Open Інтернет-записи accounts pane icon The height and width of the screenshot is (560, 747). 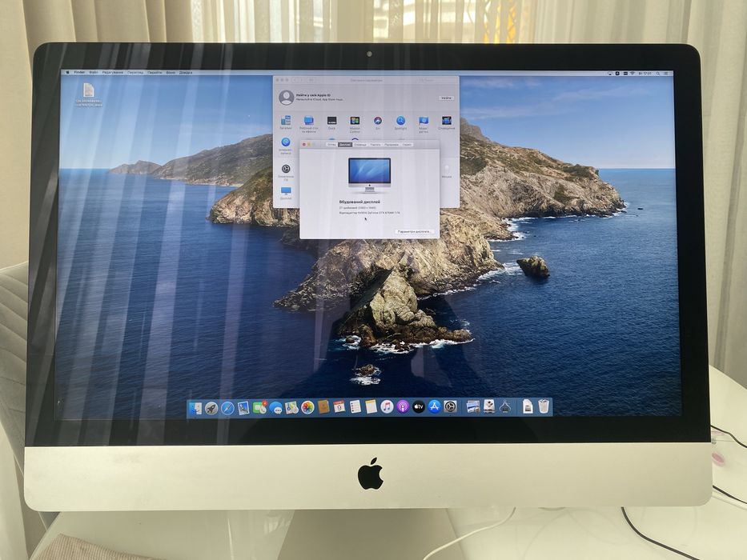coord(285,145)
